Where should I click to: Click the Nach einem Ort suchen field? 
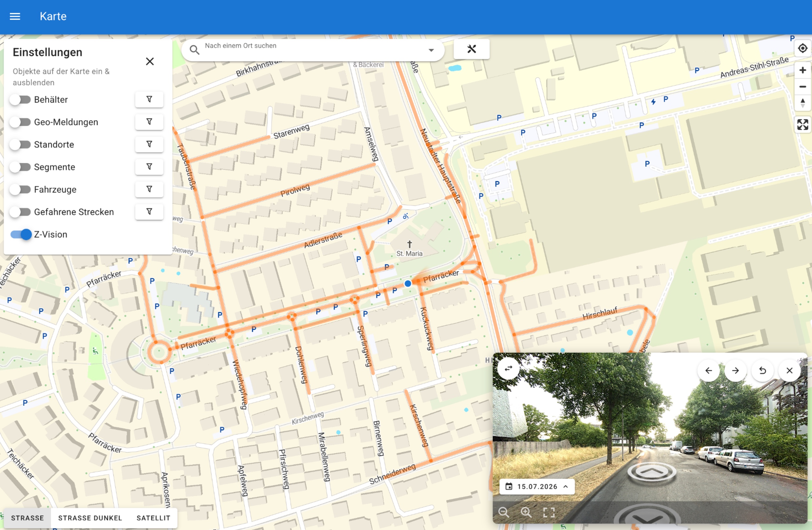[313, 50]
